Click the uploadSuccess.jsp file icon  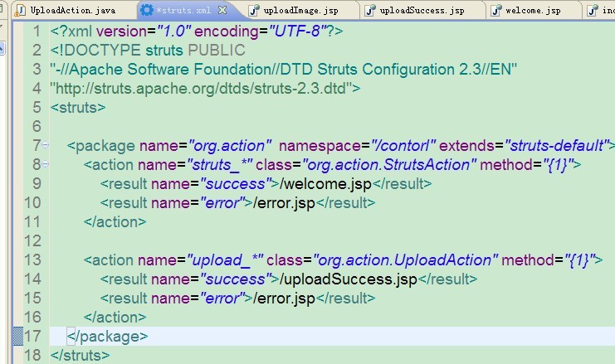[370, 10]
